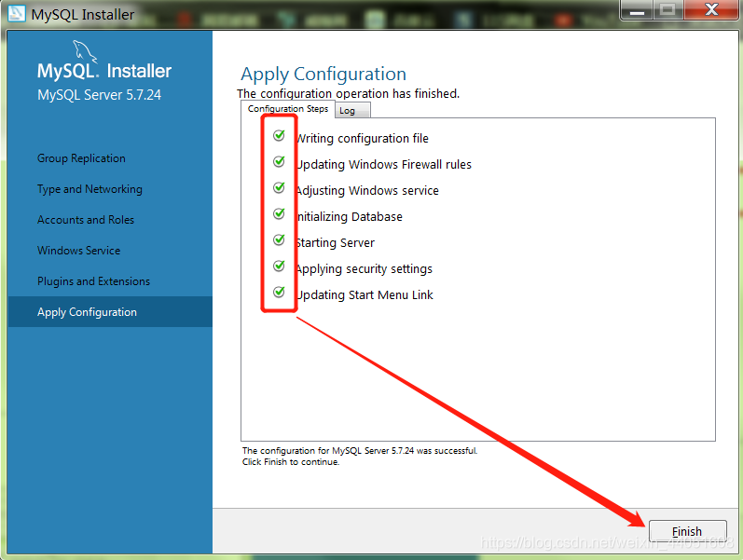Click the Finish button
The image size is (743, 560).
click(x=687, y=531)
